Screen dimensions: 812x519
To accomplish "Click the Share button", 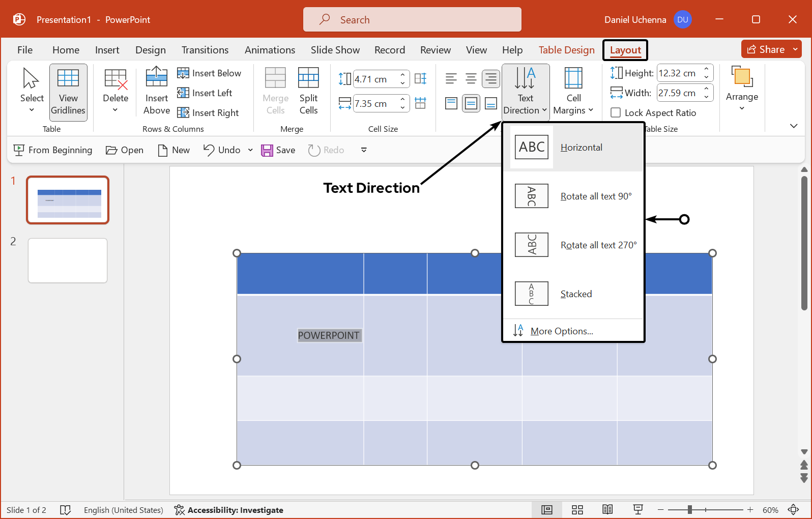I will pos(766,49).
